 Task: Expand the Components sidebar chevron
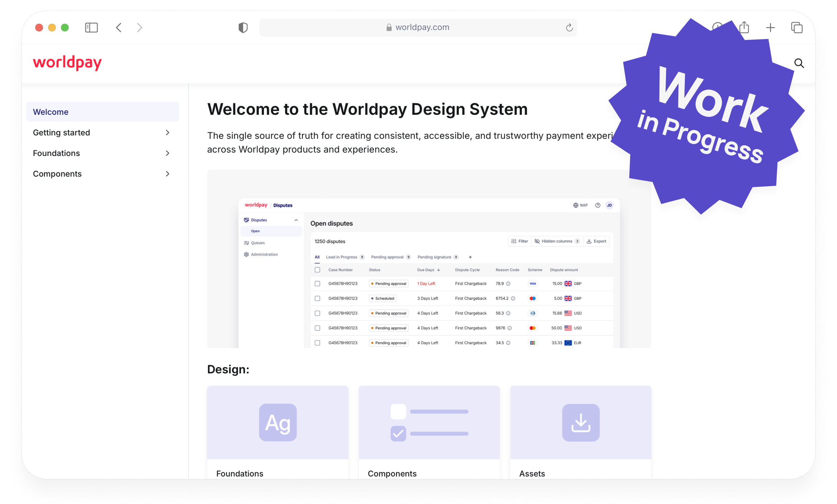[167, 174]
